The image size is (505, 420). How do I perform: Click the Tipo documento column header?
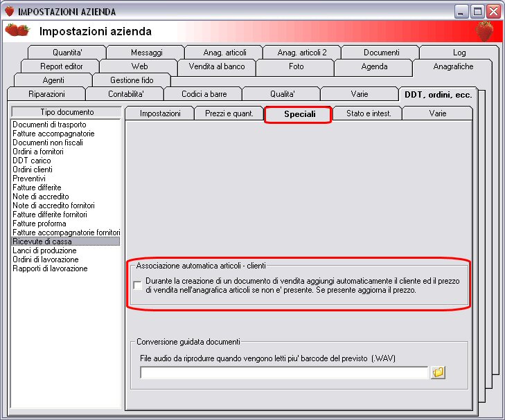(x=67, y=112)
